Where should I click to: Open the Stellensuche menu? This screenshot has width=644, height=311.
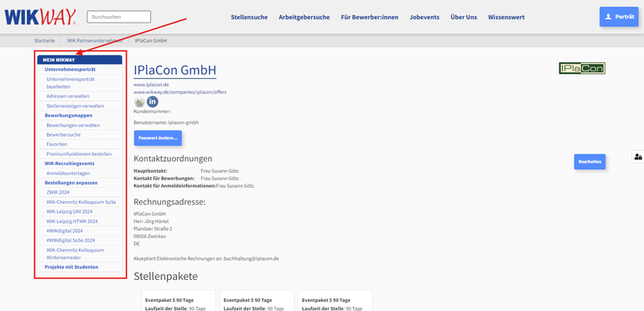point(249,18)
